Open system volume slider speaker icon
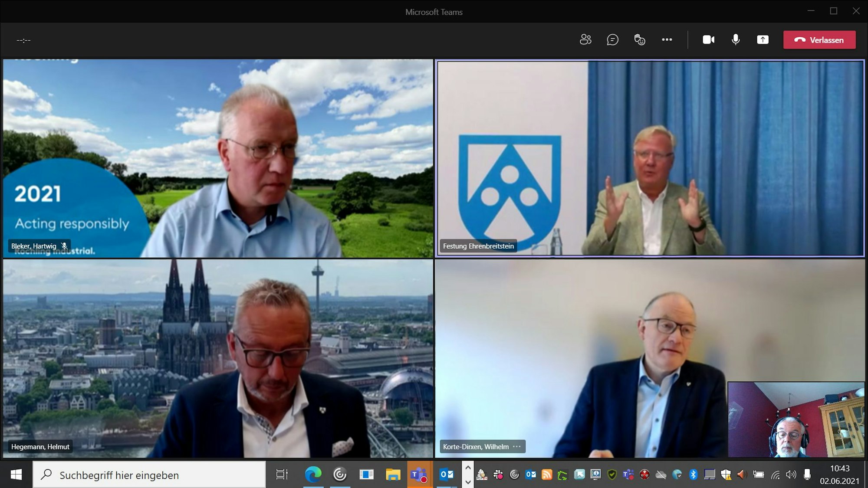The height and width of the screenshot is (488, 868). (791, 475)
